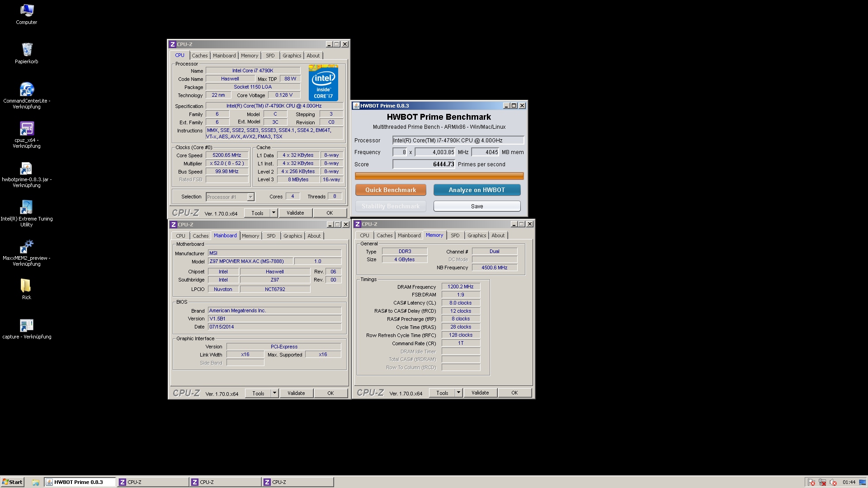Click the CPU-Z title bar icon of the Mainboard window

pos(173,225)
